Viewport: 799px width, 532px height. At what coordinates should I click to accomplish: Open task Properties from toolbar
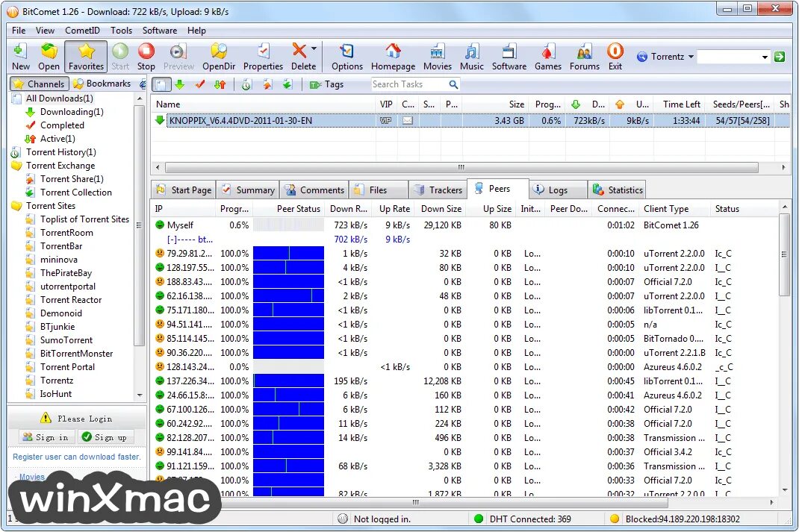(263, 57)
